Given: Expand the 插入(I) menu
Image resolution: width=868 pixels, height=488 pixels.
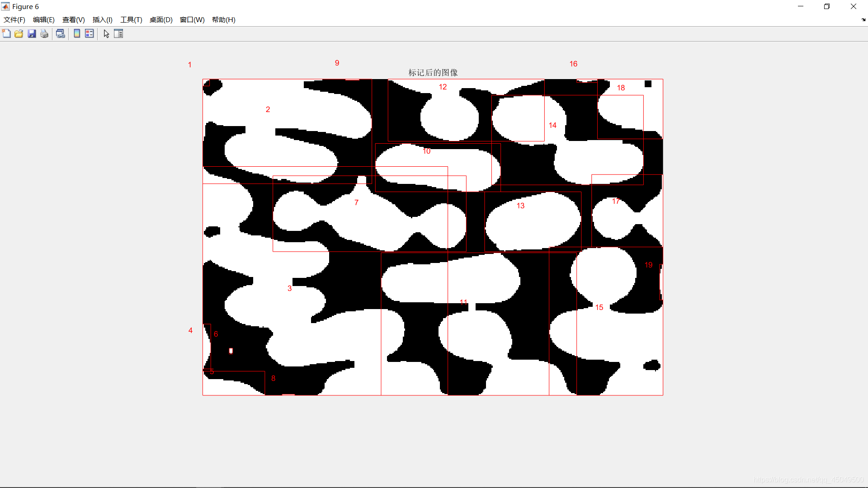Looking at the screenshot, I should 102,20.
